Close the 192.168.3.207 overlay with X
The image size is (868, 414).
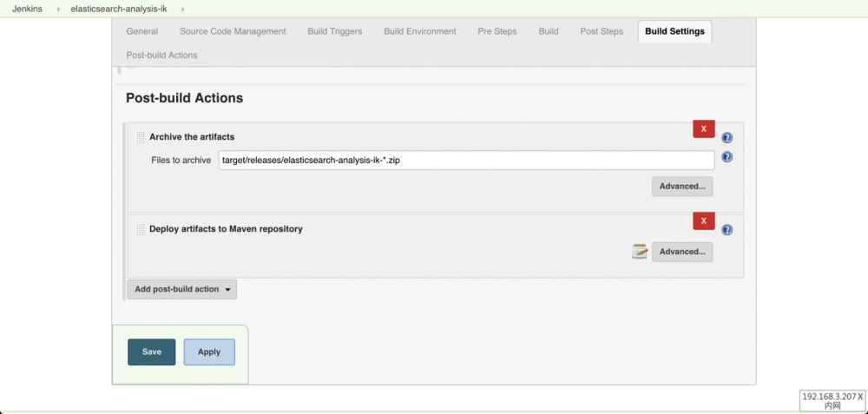click(x=860, y=397)
